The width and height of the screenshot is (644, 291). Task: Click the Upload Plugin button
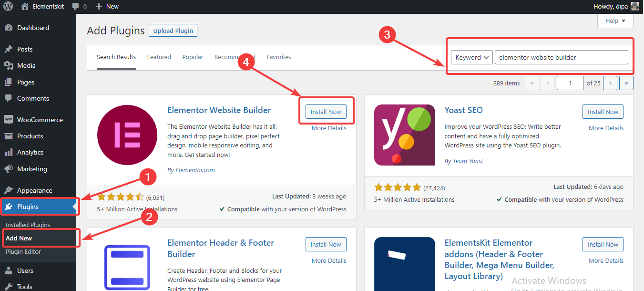(x=173, y=31)
